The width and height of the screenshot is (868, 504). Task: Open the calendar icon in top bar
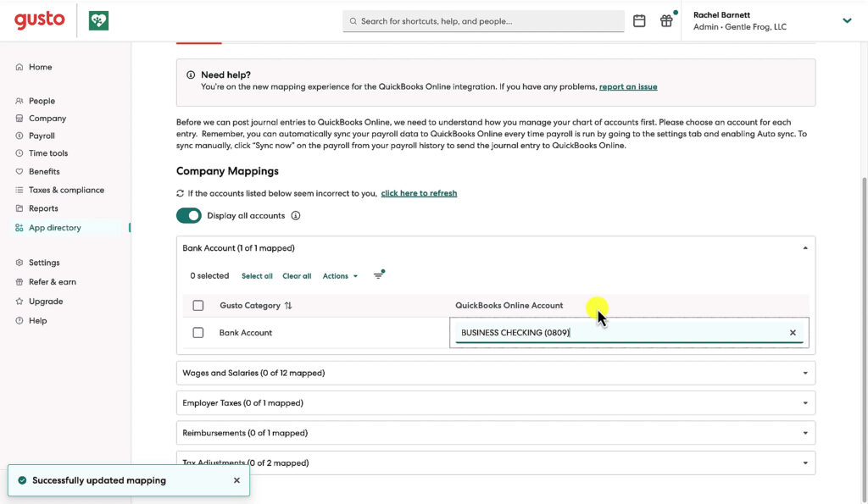pyautogui.click(x=639, y=20)
